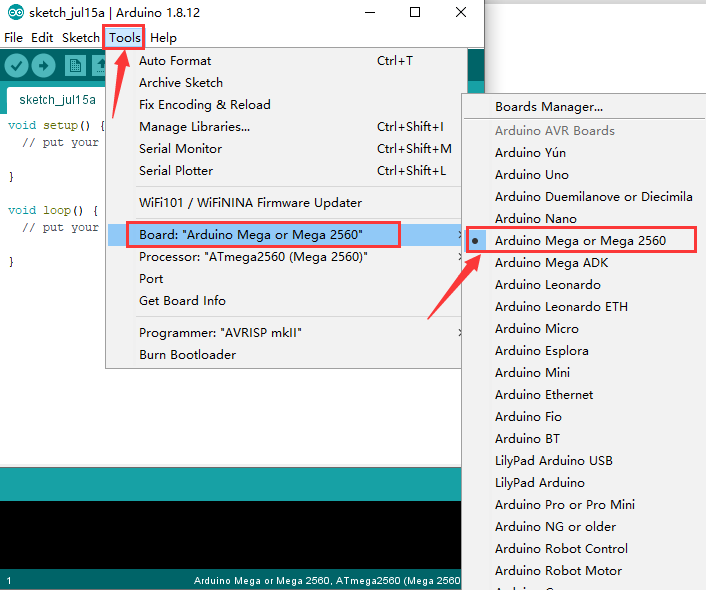Select Arduino Micro board
The height and width of the screenshot is (590, 706).
(x=584, y=329)
